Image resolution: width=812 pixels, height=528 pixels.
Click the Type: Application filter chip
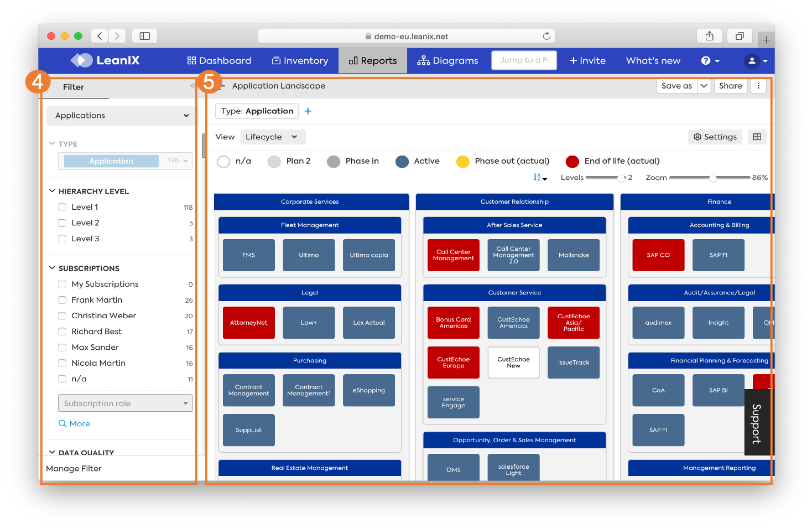pos(257,111)
